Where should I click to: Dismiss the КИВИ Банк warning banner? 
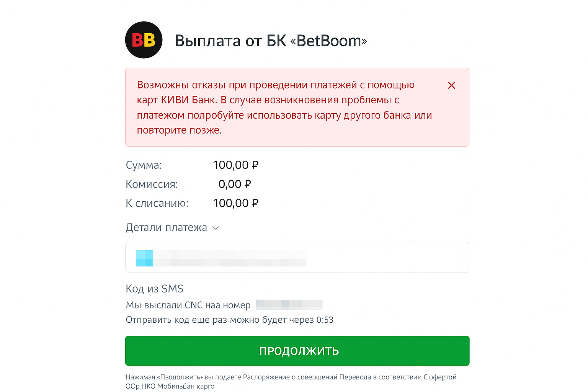coord(452,85)
